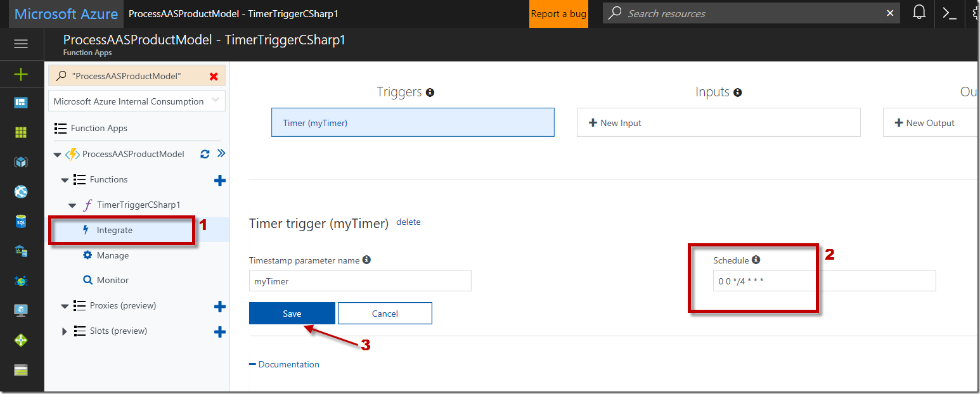Open the Storage accounts icon in the left rail
The width and height of the screenshot is (980, 394).
[x=21, y=370]
